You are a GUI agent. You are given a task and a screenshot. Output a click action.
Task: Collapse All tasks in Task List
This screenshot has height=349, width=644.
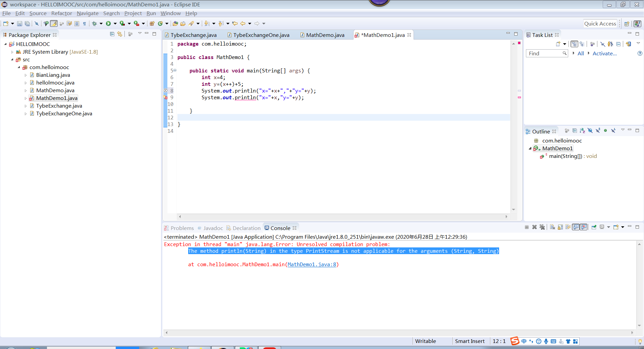[619, 44]
